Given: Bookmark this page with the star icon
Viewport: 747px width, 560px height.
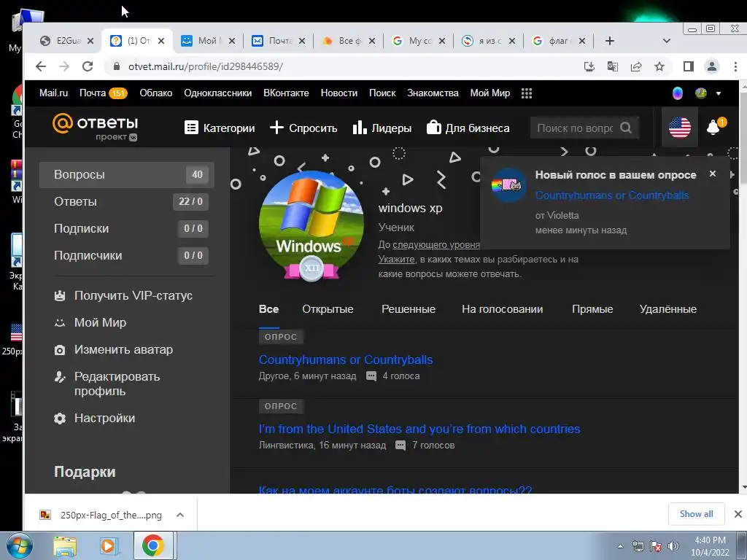Looking at the screenshot, I should click(659, 66).
